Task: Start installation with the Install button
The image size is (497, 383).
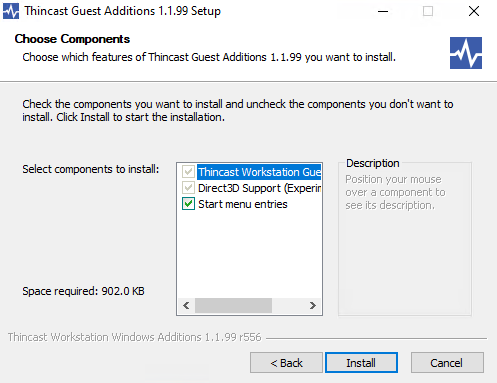Action: tap(361, 362)
